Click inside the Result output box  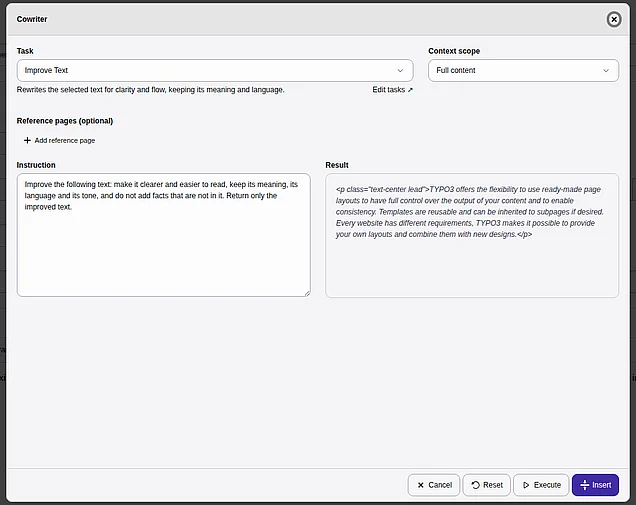tap(472, 235)
